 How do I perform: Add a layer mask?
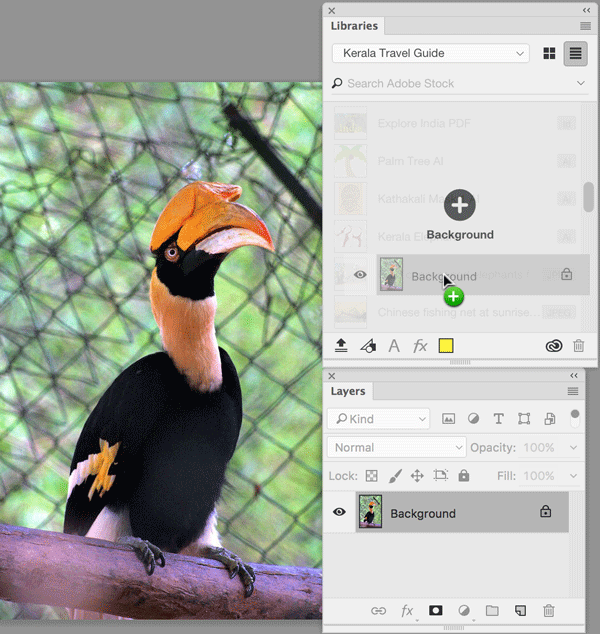coord(435,611)
